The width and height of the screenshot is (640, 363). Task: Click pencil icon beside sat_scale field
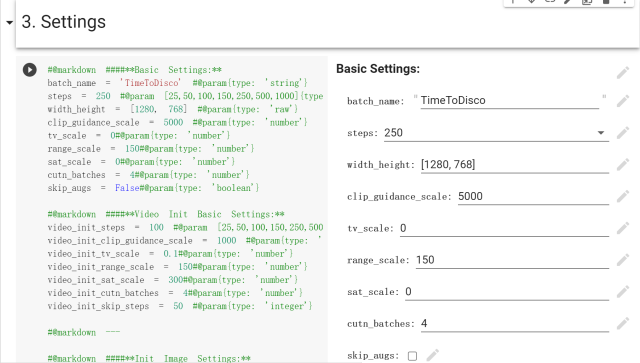click(x=623, y=292)
